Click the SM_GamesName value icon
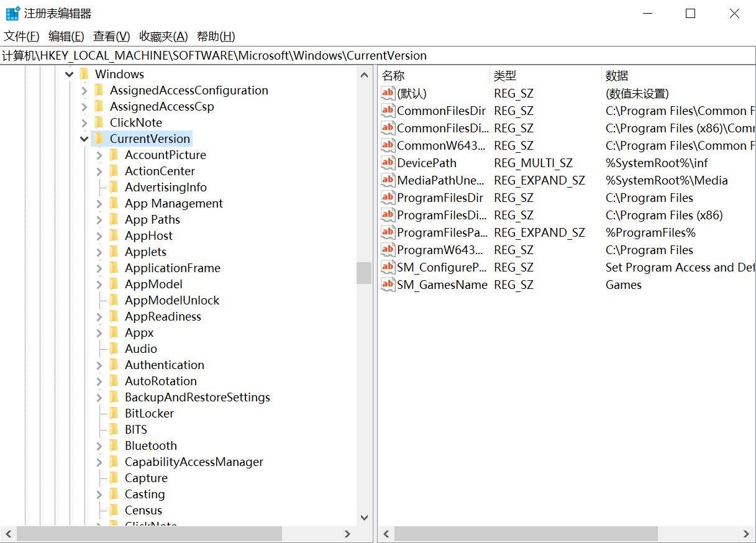756x543 pixels. click(388, 285)
